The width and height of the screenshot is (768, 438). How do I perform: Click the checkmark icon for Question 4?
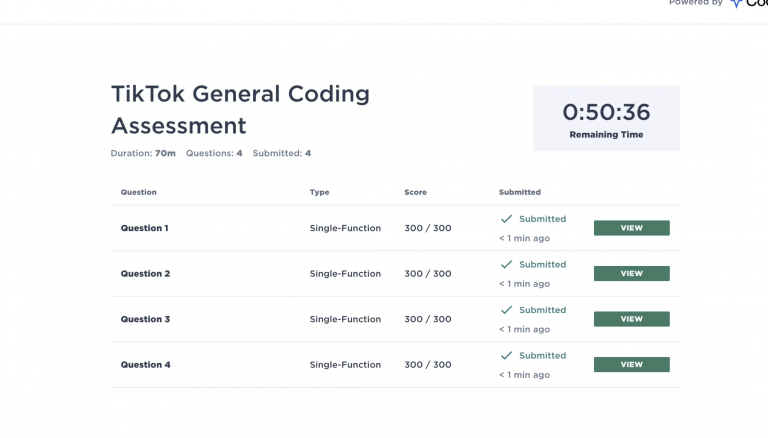(x=506, y=355)
